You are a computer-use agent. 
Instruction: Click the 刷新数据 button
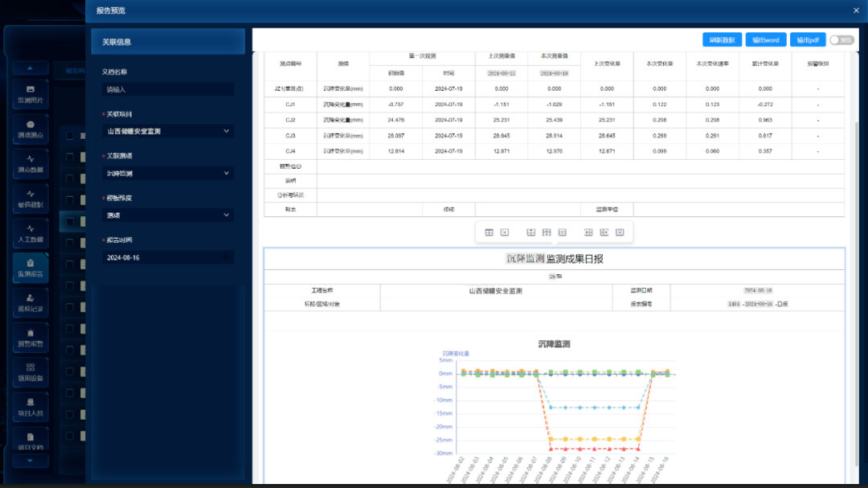[x=722, y=40]
